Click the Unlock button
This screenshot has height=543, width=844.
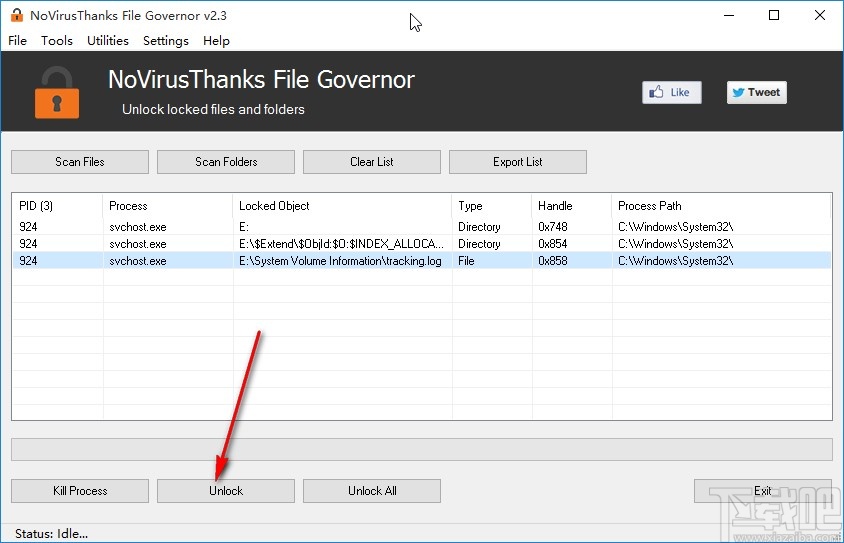(226, 491)
